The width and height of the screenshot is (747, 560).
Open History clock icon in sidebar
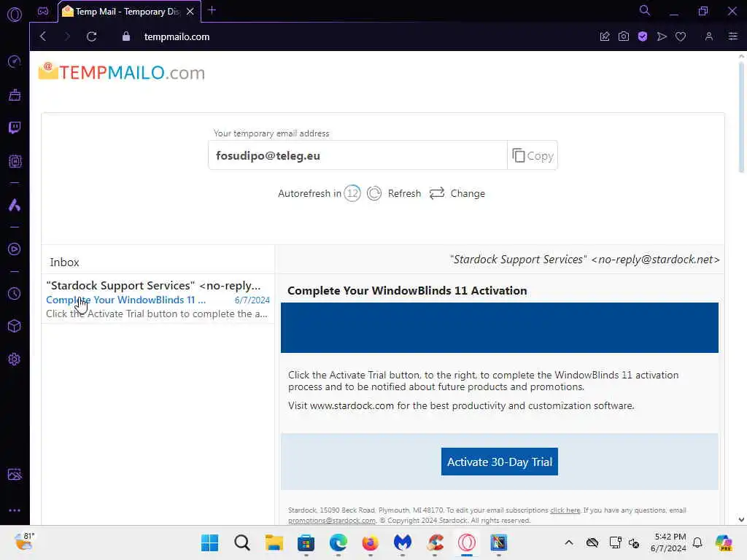[x=15, y=293]
